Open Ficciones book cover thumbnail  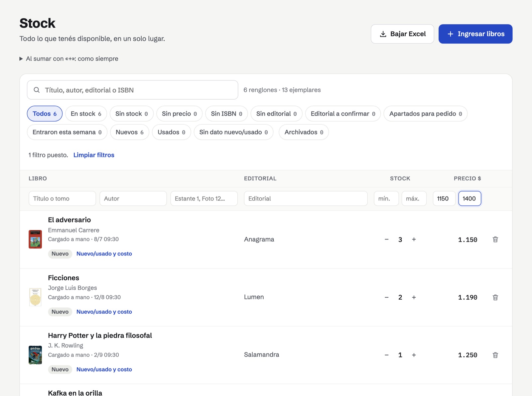click(35, 297)
